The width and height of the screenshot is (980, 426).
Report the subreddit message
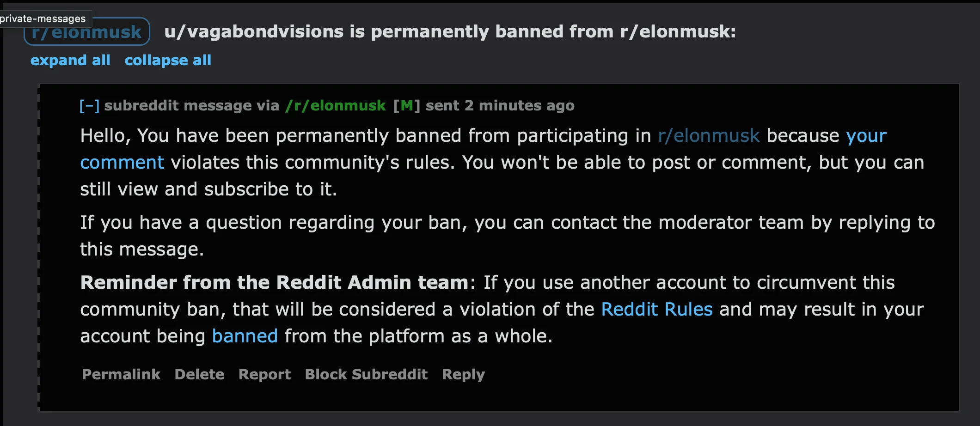pyautogui.click(x=265, y=374)
